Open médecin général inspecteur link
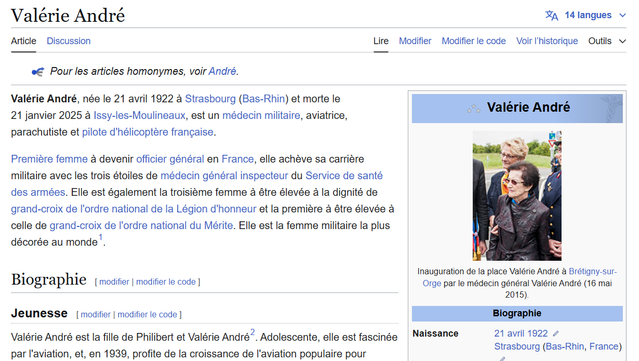The width and height of the screenshot is (639, 361). (224, 176)
